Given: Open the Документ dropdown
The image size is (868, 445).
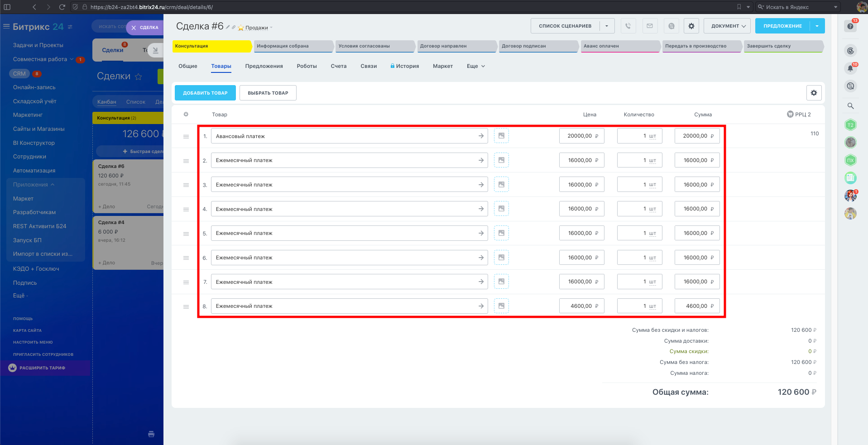Looking at the screenshot, I should click(727, 26).
